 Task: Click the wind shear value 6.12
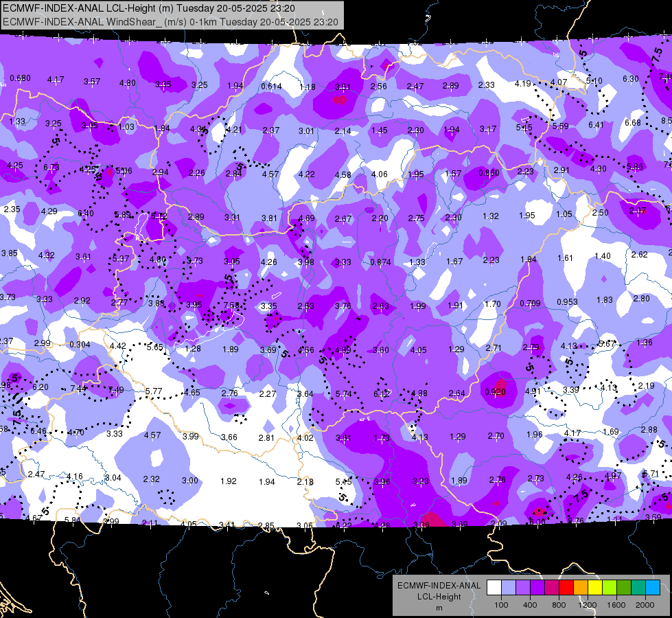[x=382, y=393]
